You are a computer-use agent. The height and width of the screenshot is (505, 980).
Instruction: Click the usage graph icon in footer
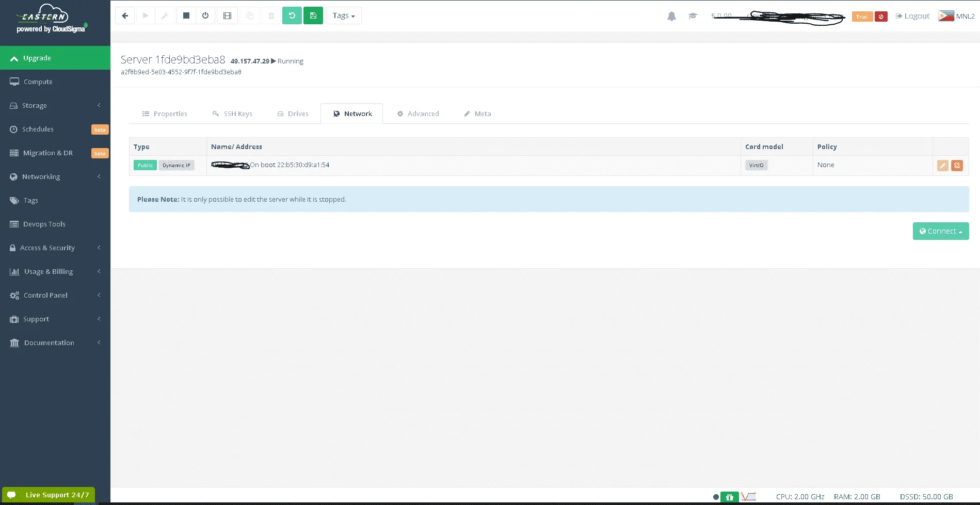click(748, 497)
